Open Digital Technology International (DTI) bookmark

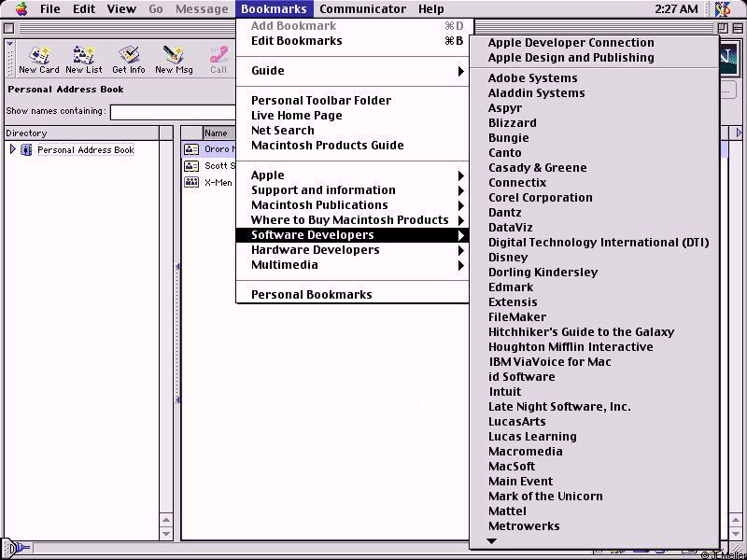pos(594,243)
